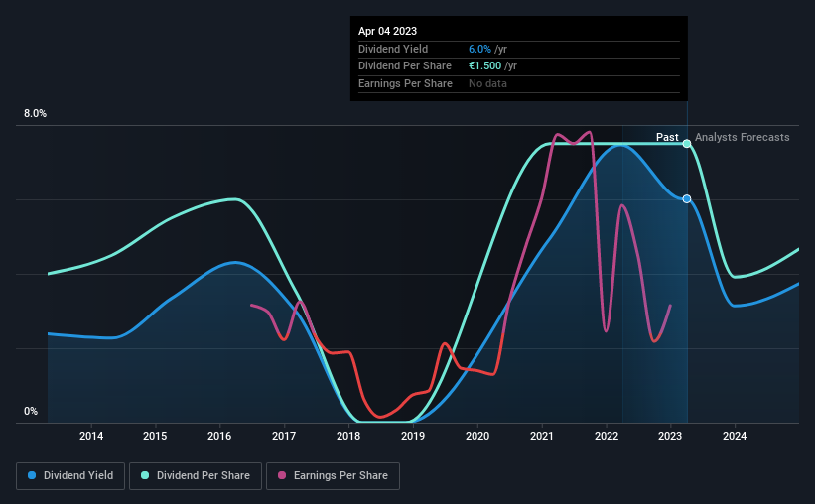Toggle the Dividend Per Share legend button
Viewport: 815px width, 504px height.
tap(196, 476)
